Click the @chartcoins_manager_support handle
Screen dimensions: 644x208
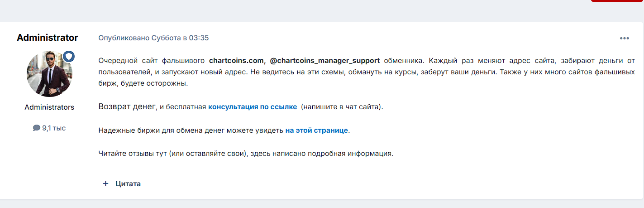coord(325,60)
